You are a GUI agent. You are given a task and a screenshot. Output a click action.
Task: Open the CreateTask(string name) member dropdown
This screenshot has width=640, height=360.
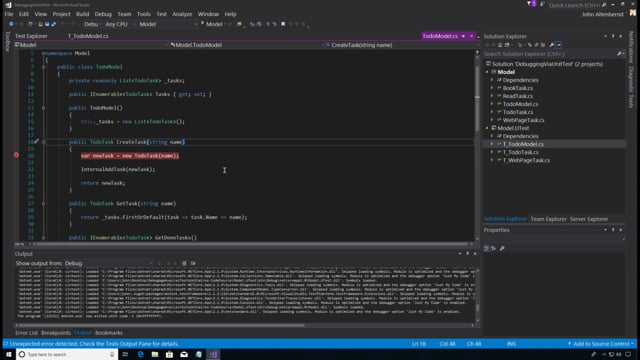tap(399, 45)
